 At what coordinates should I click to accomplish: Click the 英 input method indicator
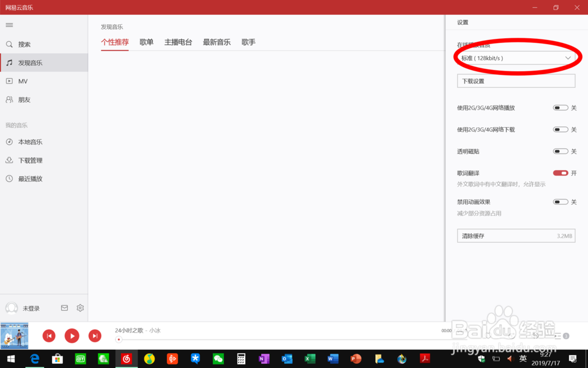pos(523,359)
